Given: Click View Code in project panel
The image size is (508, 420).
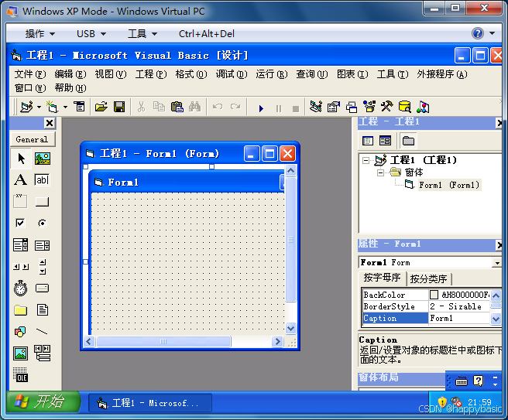Looking at the screenshot, I should (368, 141).
